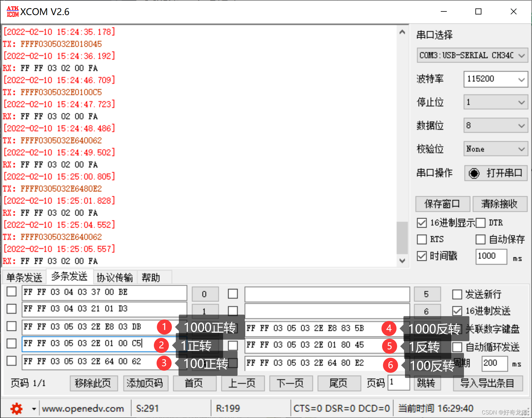This screenshot has width=532, height=418.
Task: Click the send button labeled 5
Action: coord(427,294)
